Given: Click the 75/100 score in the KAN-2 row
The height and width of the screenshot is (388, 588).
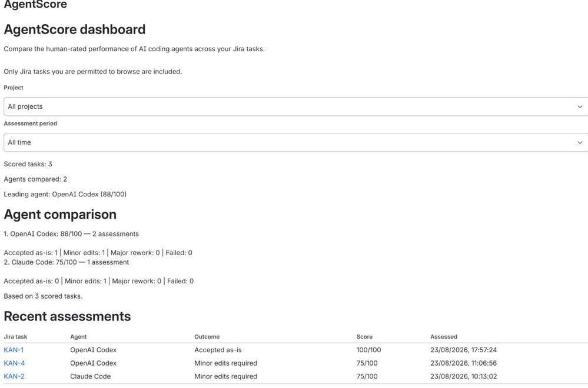Looking at the screenshot, I should [367, 376].
